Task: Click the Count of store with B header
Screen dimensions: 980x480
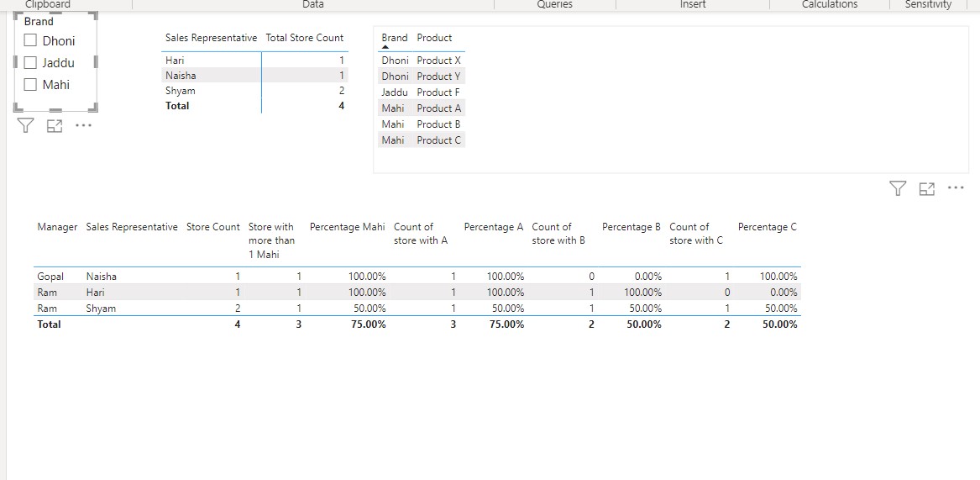Action: pos(558,234)
